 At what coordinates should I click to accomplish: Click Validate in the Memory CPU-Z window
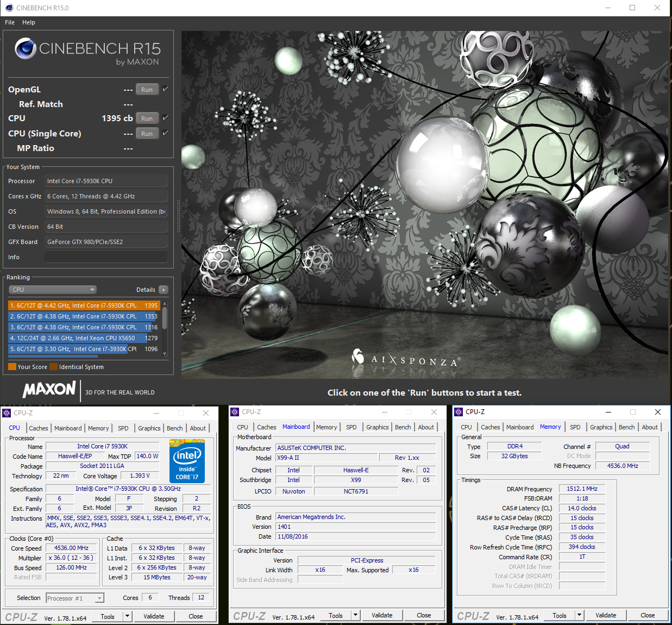[606, 615]
